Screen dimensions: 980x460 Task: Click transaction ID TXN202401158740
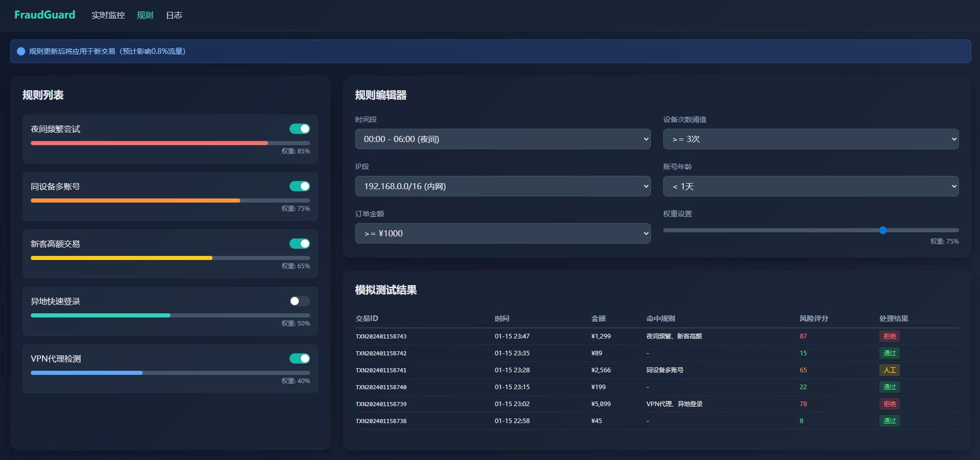pos(381,387)
